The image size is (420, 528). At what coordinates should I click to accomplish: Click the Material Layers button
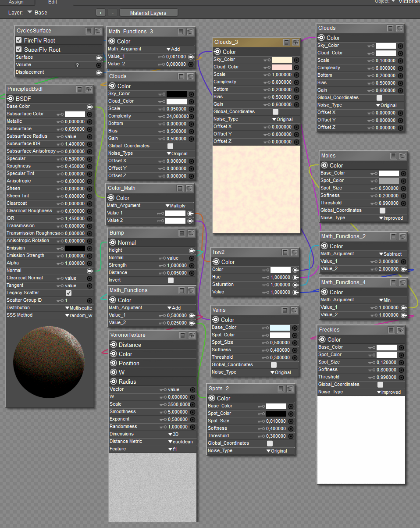148,13
